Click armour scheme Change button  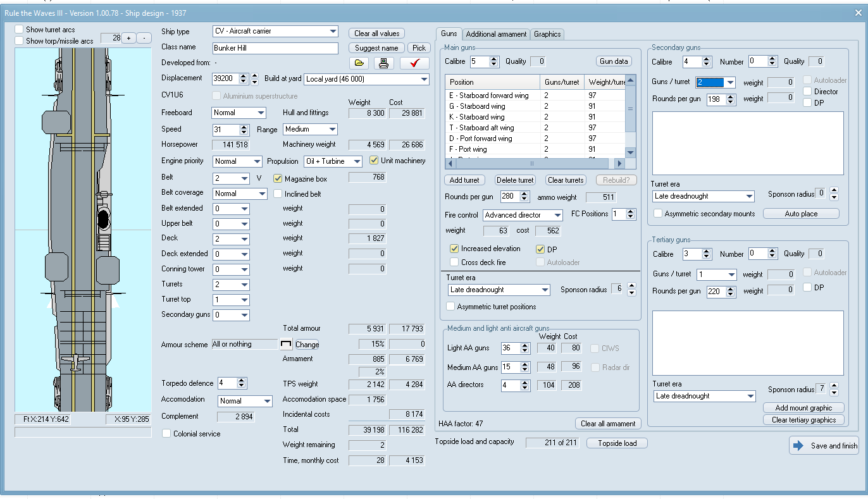pos(307,345)
